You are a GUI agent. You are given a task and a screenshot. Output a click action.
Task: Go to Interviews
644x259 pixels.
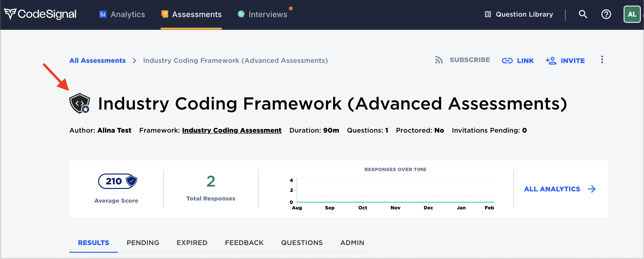click(263, 14)
